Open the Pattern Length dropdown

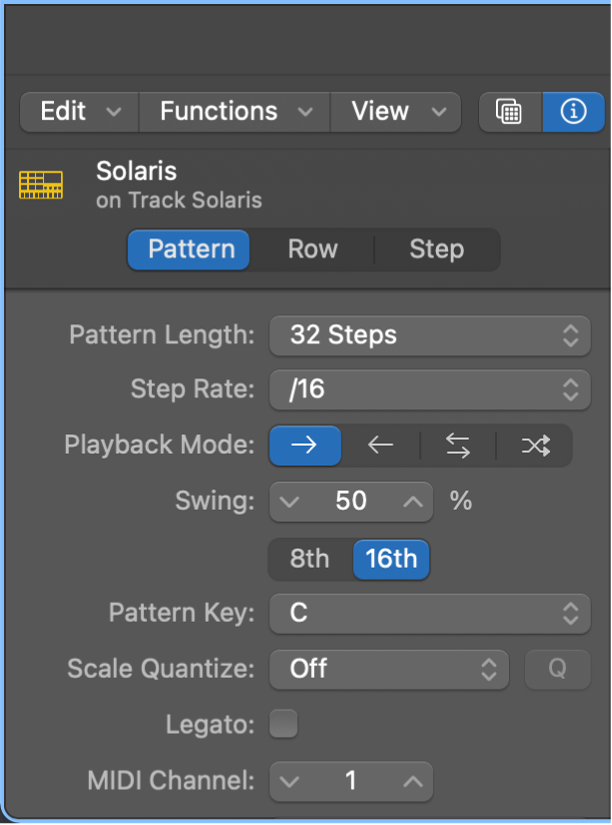click(x=429, y=334)
